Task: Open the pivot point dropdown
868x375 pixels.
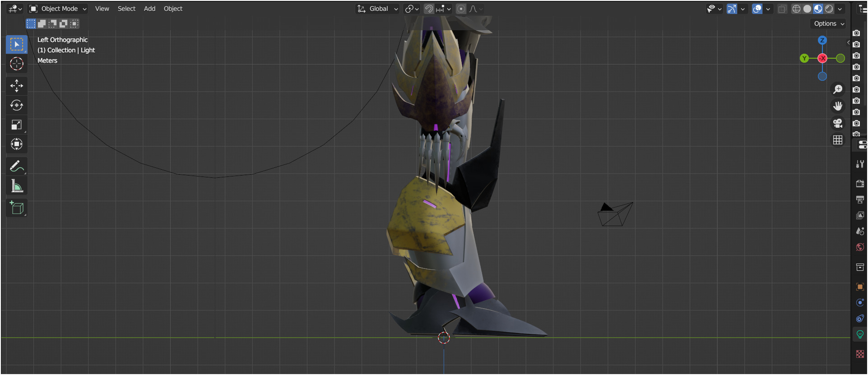Action: (412, 9)
